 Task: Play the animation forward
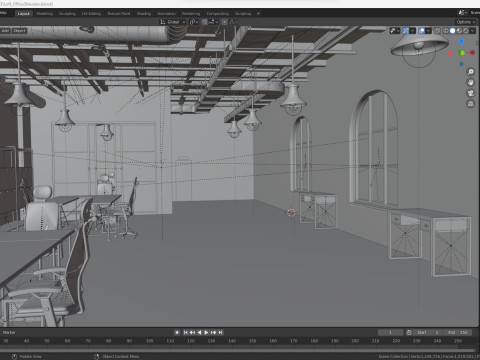tap(206, 332)
